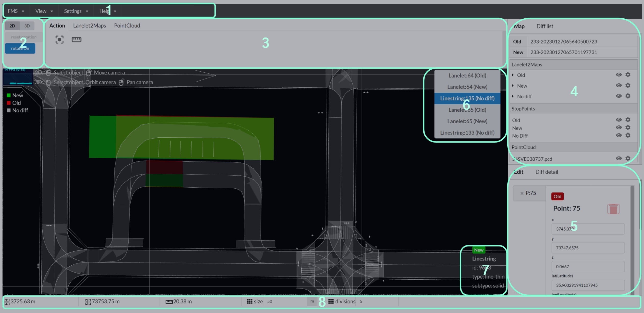644x313 pixels.
Task: Open settings gear for Old Lanelet2Maps
Action: tap(628, 75)
